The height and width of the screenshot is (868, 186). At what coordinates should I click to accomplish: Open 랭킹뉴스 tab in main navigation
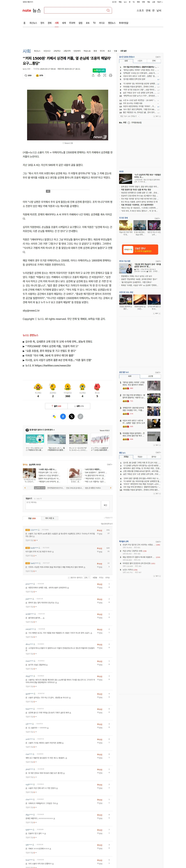click(112, 23)
